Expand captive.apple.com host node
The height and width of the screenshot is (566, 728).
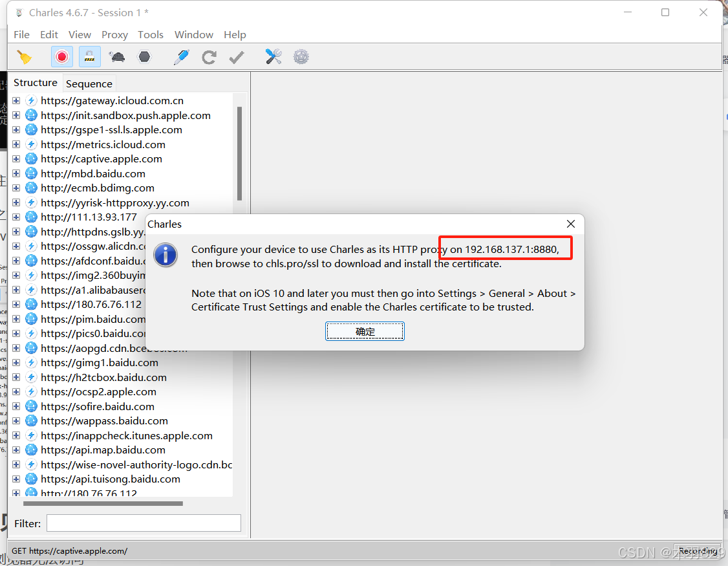click(x=16, y=159)
